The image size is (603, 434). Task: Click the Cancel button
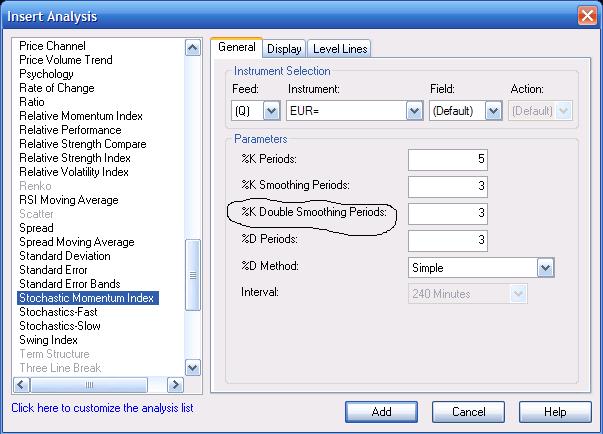[x=468, y=412]
